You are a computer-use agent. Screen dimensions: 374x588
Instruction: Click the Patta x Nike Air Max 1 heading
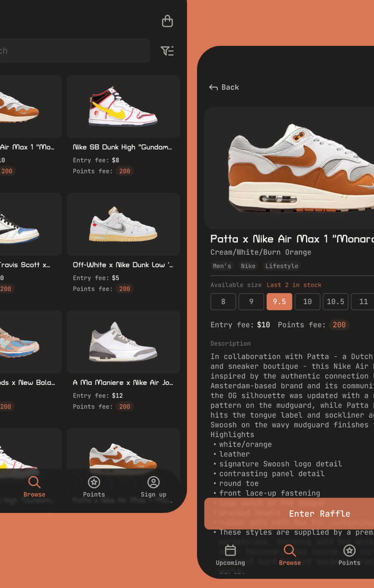pyautogui.click(x=292, y=239)
